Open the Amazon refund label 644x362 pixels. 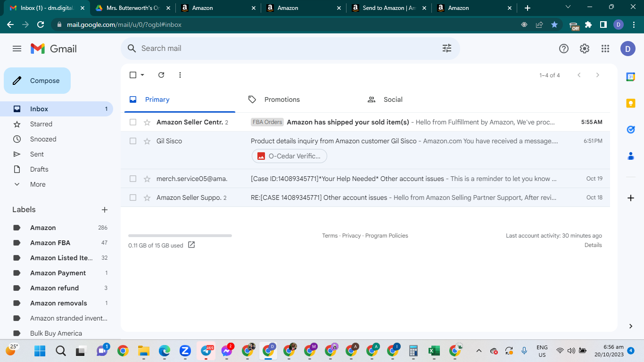tap(57, 288)
